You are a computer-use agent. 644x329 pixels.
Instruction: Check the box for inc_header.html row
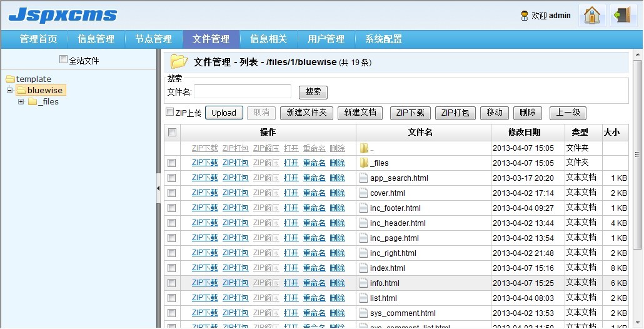click(x=172, y=223)
